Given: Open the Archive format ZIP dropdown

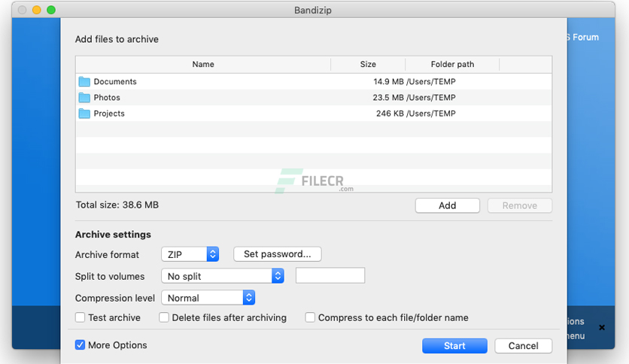Looking at the screenshot, I should [190, 254].
